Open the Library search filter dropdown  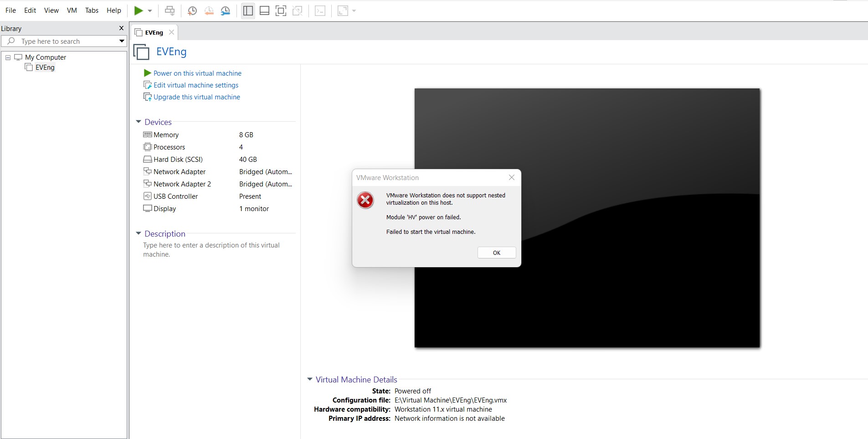tap(122, 41)
